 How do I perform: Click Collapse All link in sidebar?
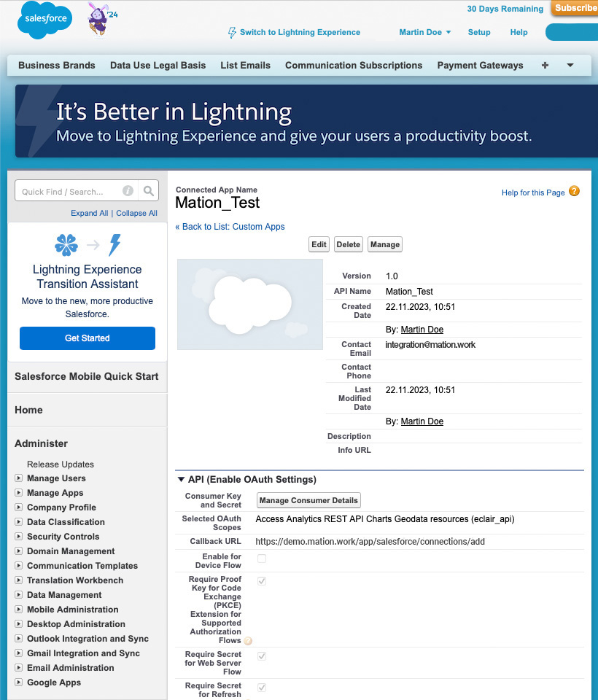click(136, 213)
